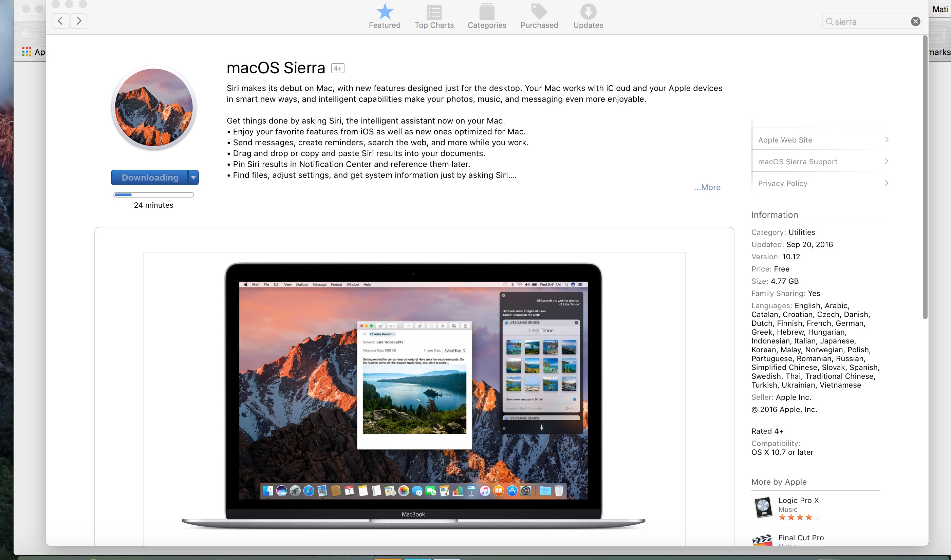Open the Updates tab
This screenshot has height=560, width=951.
(588, 16)
